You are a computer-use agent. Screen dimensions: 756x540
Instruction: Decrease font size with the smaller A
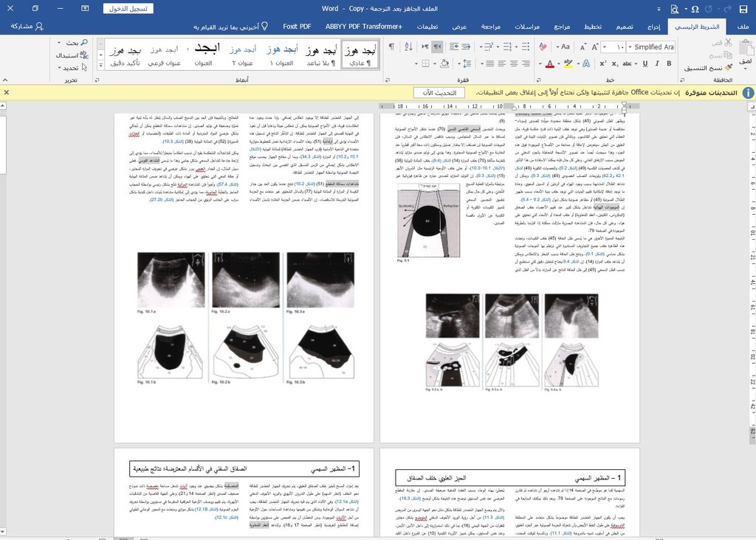pos(583,46)
